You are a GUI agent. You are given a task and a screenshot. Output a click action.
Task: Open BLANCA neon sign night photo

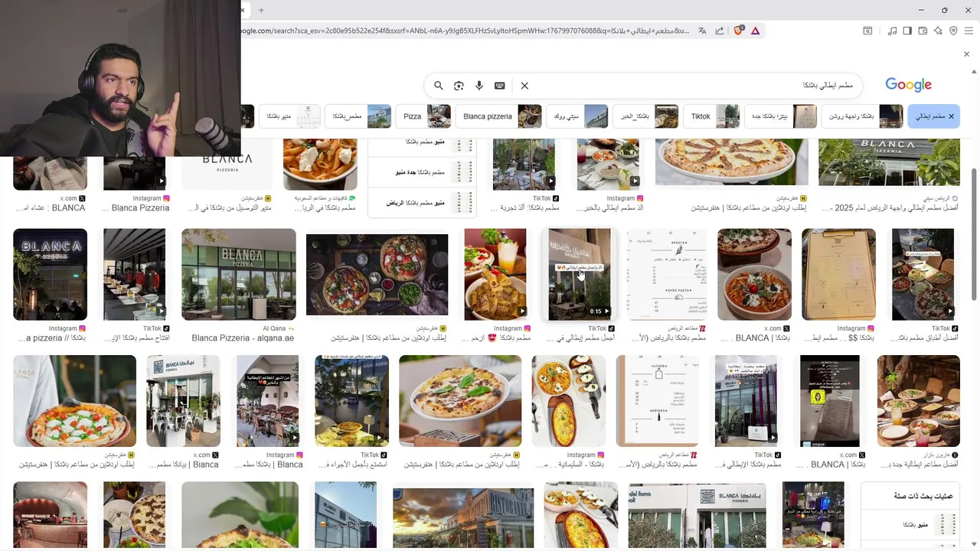click(50, 274)
